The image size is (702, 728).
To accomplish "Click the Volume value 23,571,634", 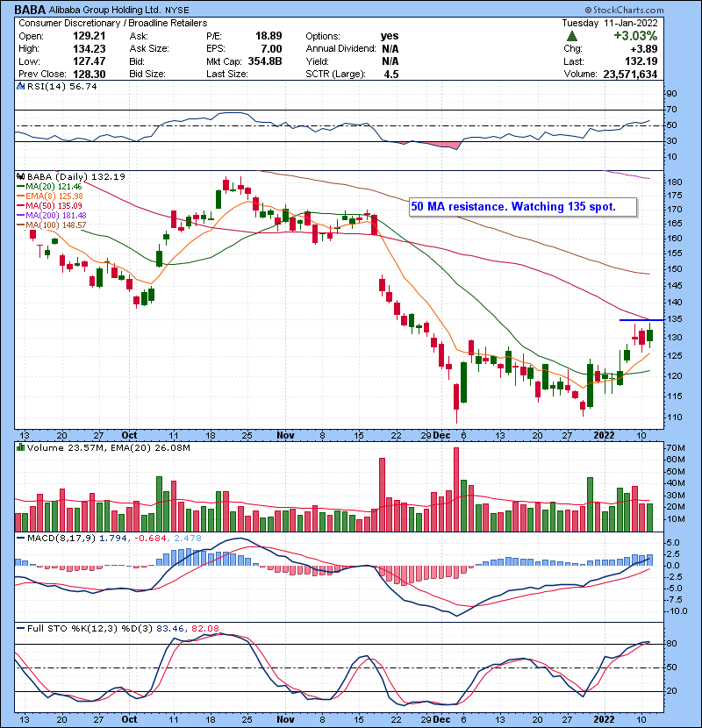I will coord(630,75).
